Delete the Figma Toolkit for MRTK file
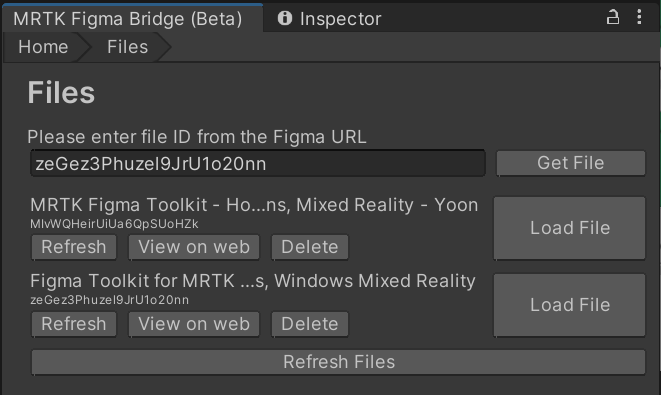The width and height of the screenshot is (661, 395). click(310, 324)
